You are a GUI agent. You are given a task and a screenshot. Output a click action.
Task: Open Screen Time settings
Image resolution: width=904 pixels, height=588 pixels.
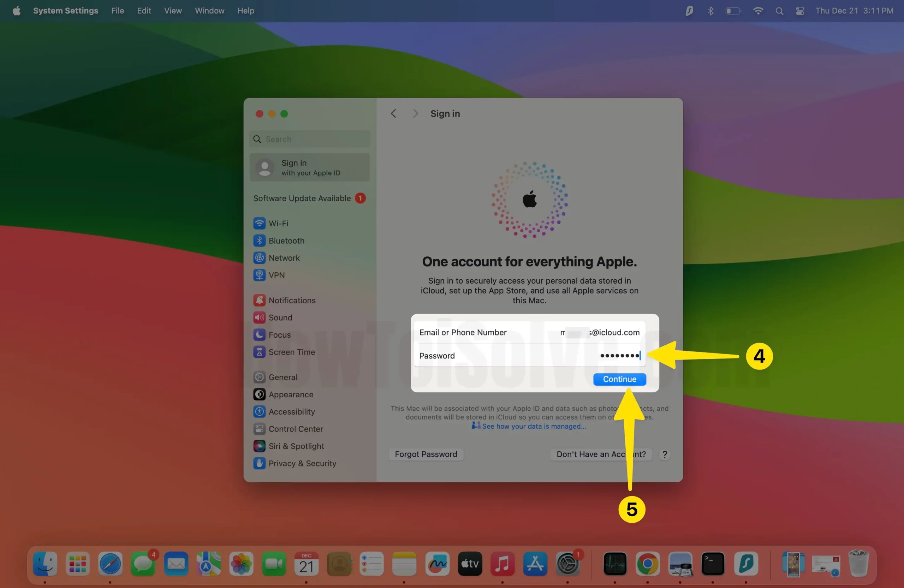pos(291,352)
